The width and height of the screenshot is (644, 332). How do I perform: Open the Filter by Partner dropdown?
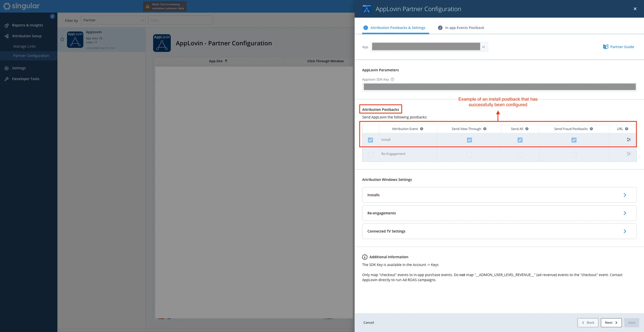[113, 20]
